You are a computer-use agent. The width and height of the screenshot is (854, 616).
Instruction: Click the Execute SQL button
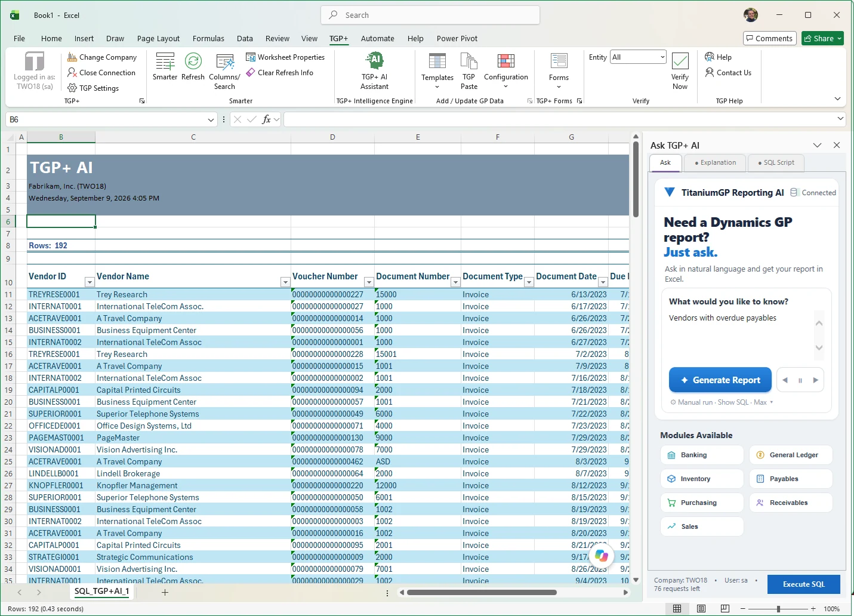pyautogui.click(x=803, y=584)
